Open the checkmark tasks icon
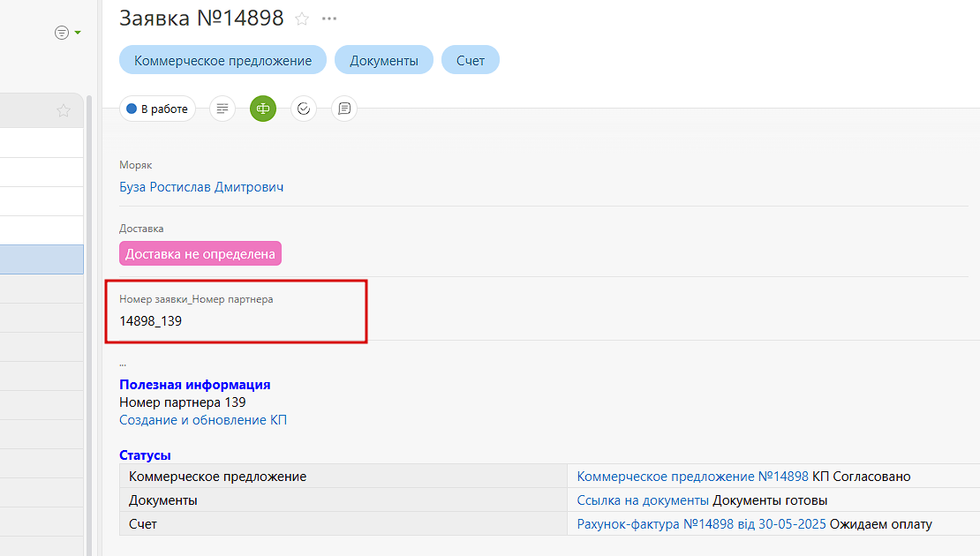The width and height of the screenshot is (980, 556). (x=304, y=109)
